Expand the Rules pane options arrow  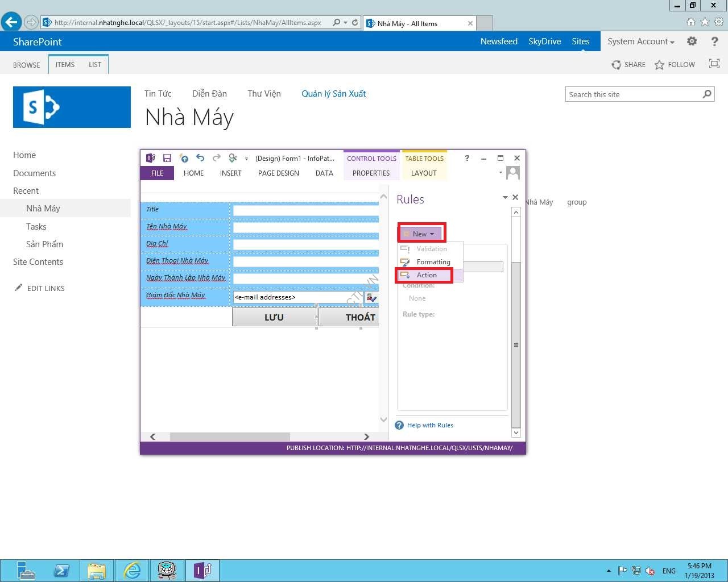[504, 198]
